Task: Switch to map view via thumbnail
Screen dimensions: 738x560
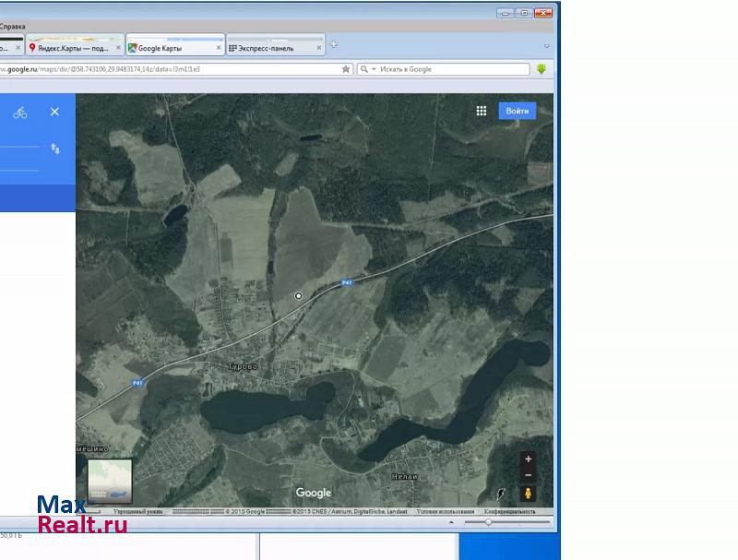Action: point(110,482)
